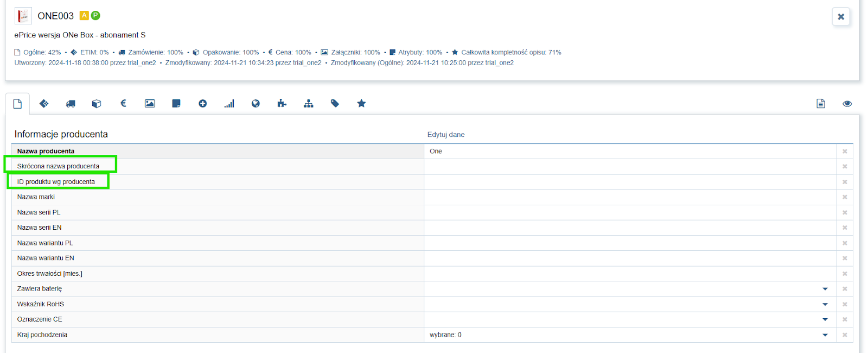Viewport: 868px width, 353px height.
Task: Click the Nazwa serii EN input field
Action: point(630,228)
